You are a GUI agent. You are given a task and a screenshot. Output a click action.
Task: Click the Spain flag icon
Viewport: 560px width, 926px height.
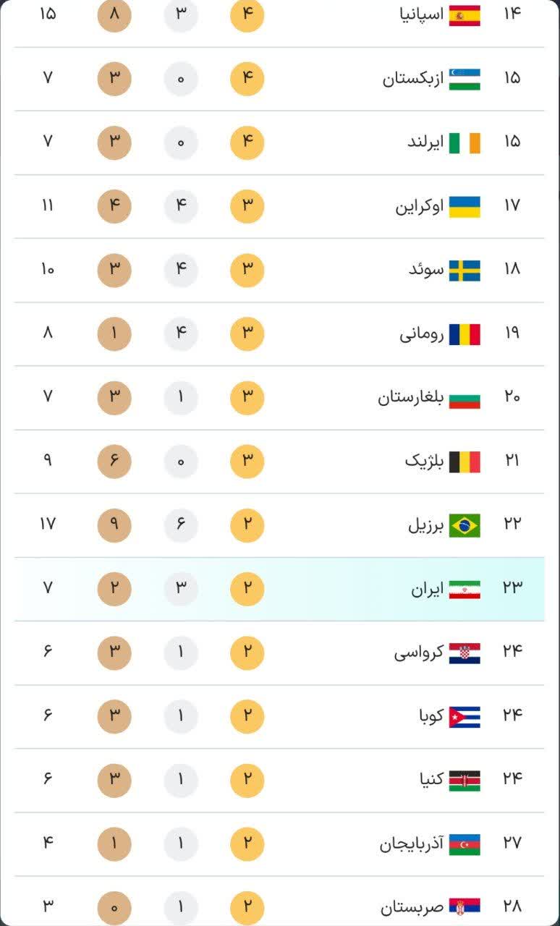[464, 15]
